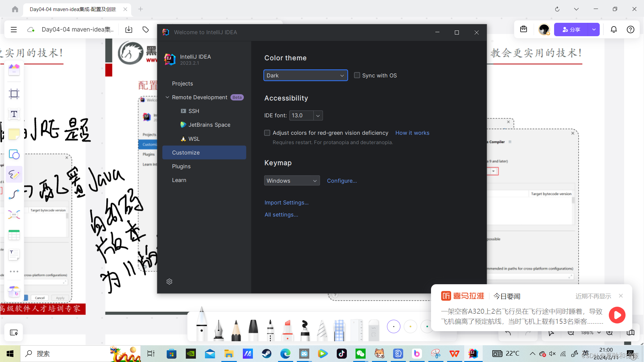Select the green pen color dot
Screen dimensions: 644x362
(427, 326)
